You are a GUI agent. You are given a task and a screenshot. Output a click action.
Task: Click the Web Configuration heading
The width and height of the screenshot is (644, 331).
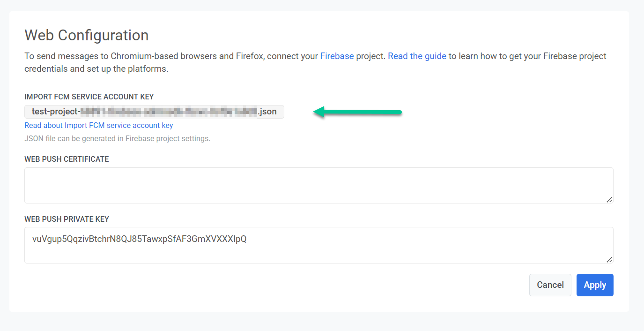87,35
